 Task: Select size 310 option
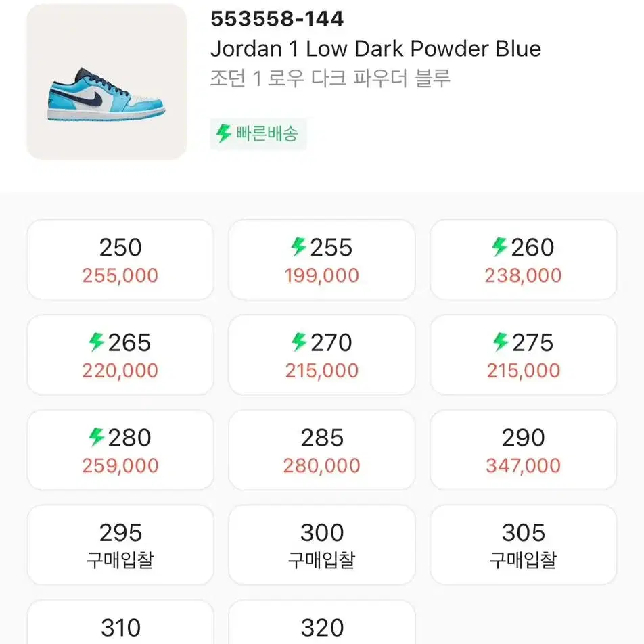pyautogui.click(x=120, y=622)
